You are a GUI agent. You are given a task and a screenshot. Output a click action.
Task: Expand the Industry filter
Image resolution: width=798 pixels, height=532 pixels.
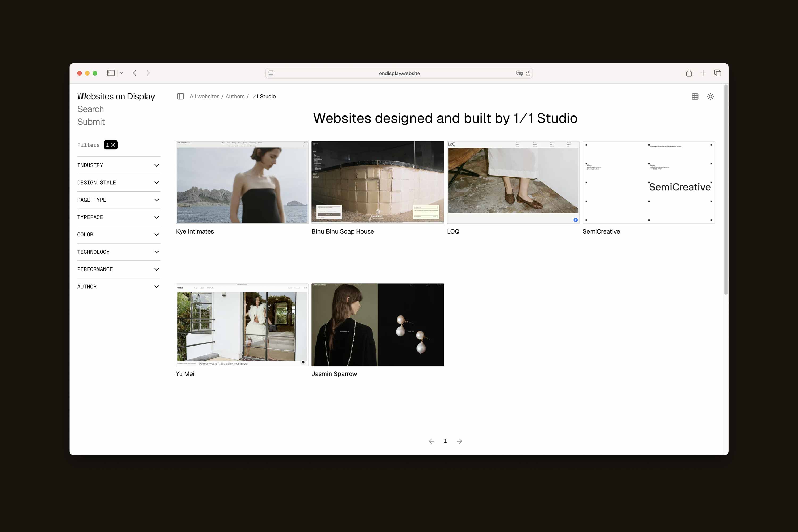(x=119, y=165)
